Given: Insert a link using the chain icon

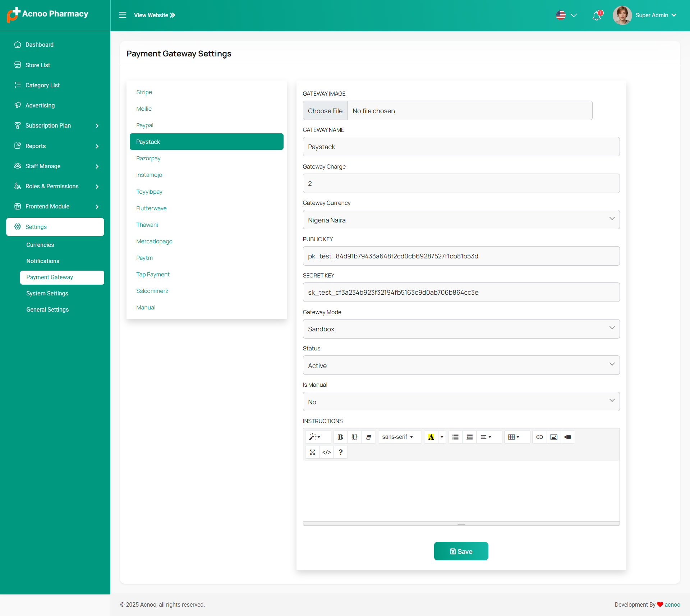Looking at the screenshot, I should click(539, 437).
